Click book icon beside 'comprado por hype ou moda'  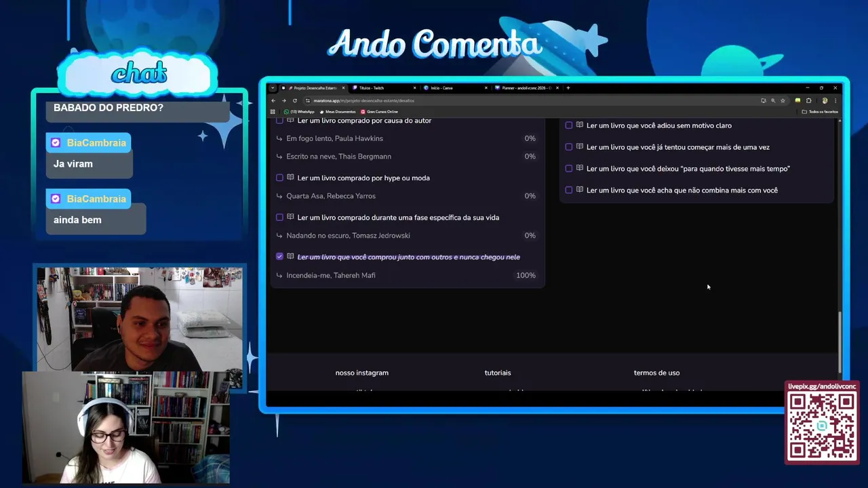(290, 178)
